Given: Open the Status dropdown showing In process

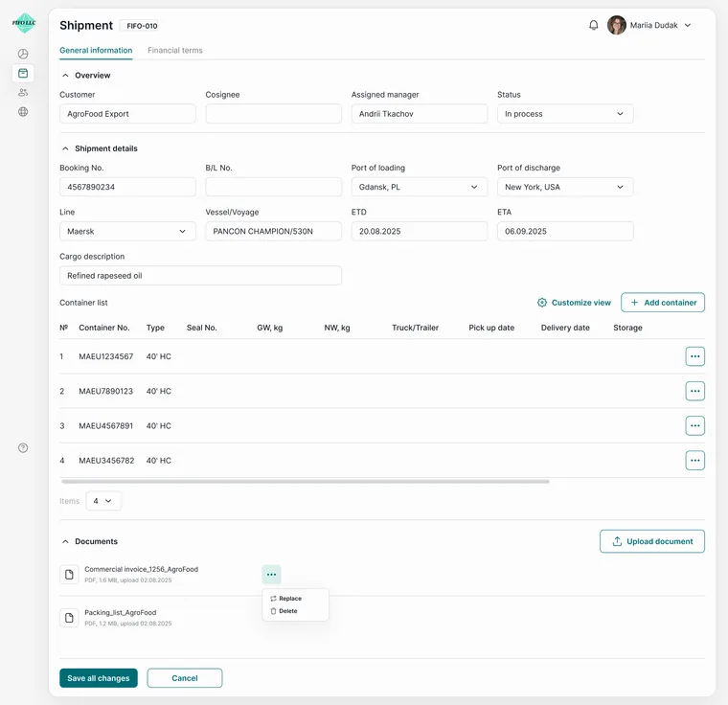Looking at the screenshot, I should [x=565, y=114].
